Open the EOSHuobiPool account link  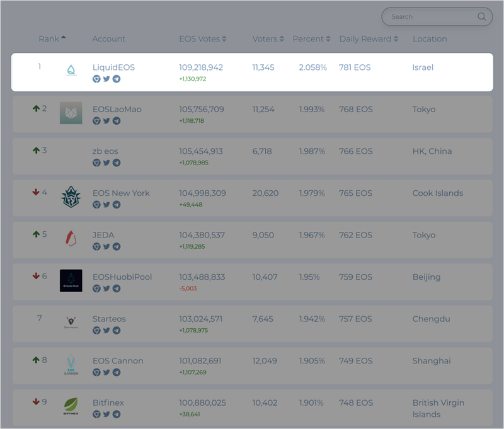[x=122, y=277]
